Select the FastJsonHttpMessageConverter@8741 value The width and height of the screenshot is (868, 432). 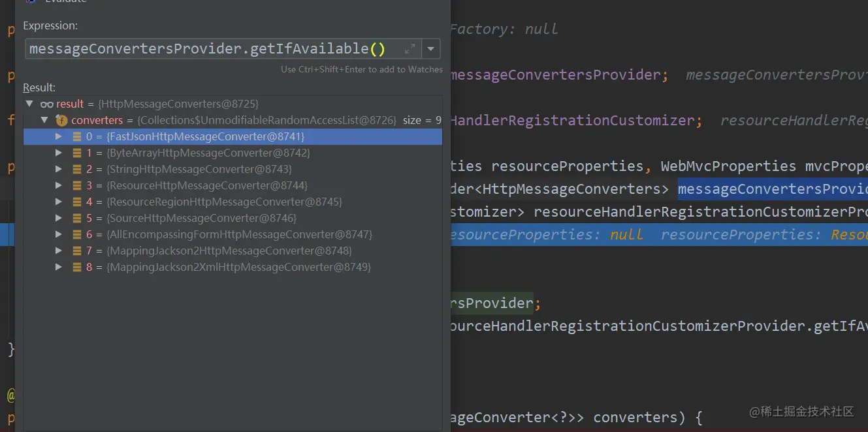pos(205,136)
